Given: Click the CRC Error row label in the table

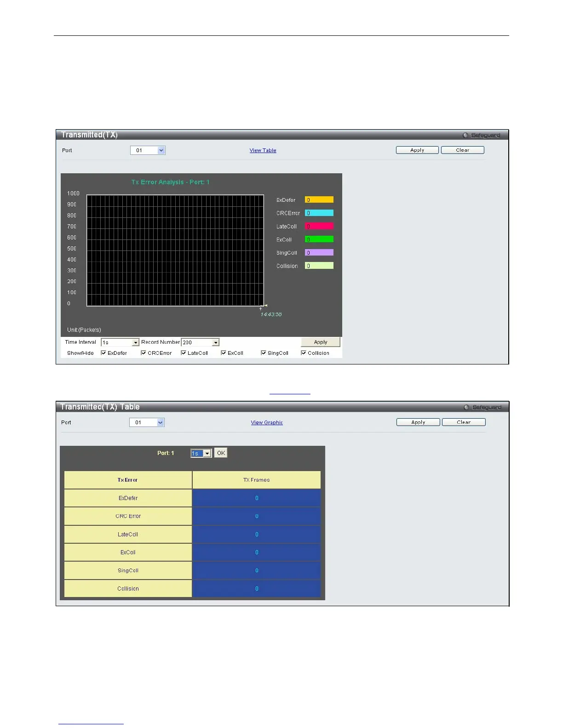Looking at the screenshot, I should pos(128,516).
